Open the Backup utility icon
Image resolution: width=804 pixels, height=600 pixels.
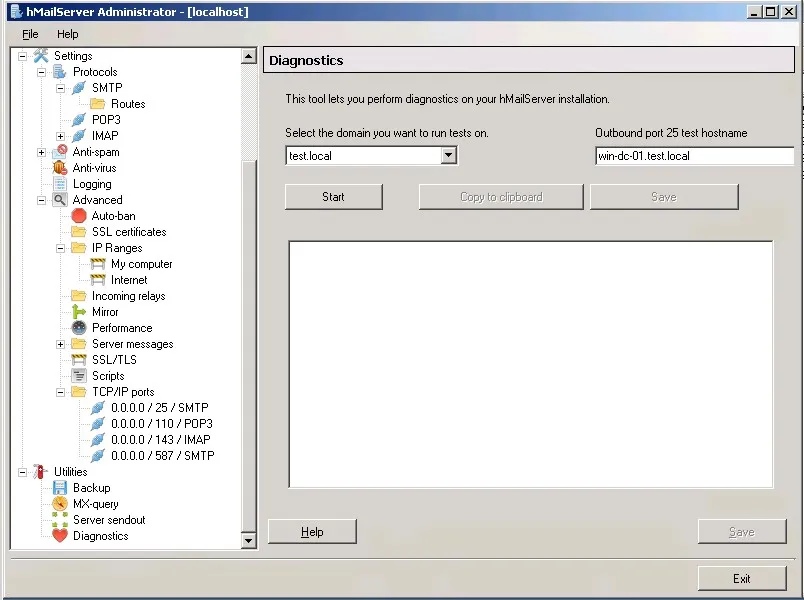tap(61, 487)
